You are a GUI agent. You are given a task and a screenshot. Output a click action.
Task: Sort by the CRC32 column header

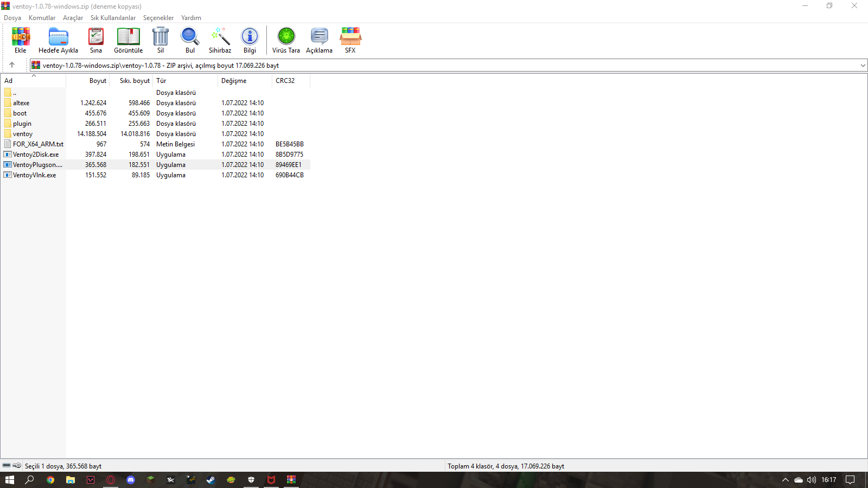[x=291, y=81]
